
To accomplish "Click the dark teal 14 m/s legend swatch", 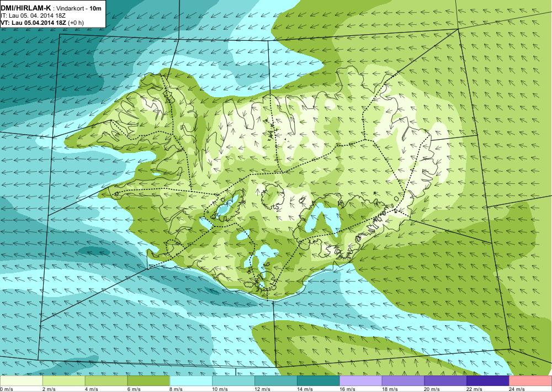I will 319,381.
